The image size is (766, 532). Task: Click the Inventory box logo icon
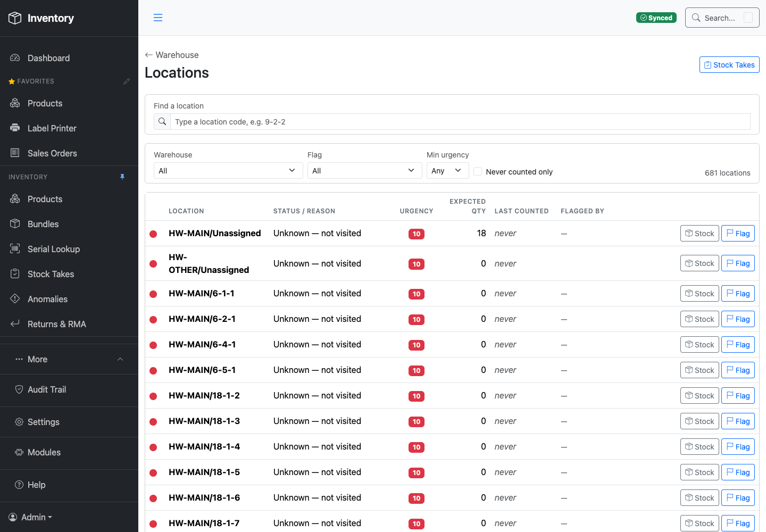15,18
